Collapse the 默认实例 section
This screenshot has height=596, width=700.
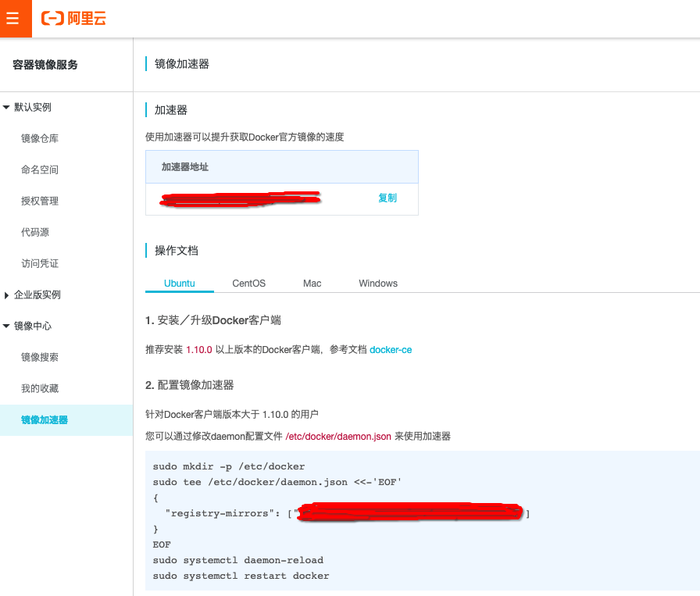[x=31, y=107]
